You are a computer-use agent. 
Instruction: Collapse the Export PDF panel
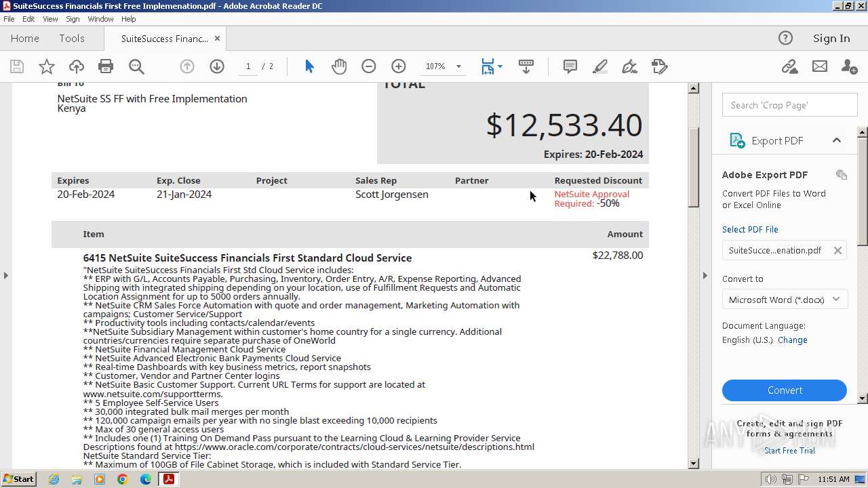[836, 140]
